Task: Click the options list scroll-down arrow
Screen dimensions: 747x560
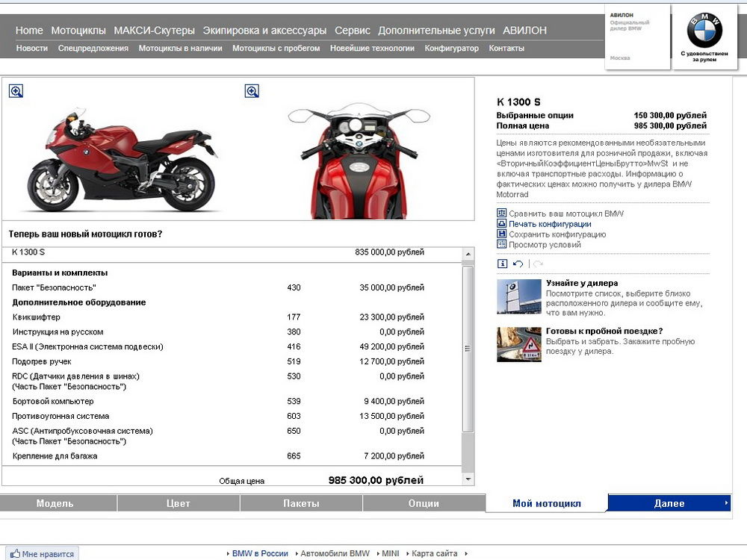Action: pos(468,479)
